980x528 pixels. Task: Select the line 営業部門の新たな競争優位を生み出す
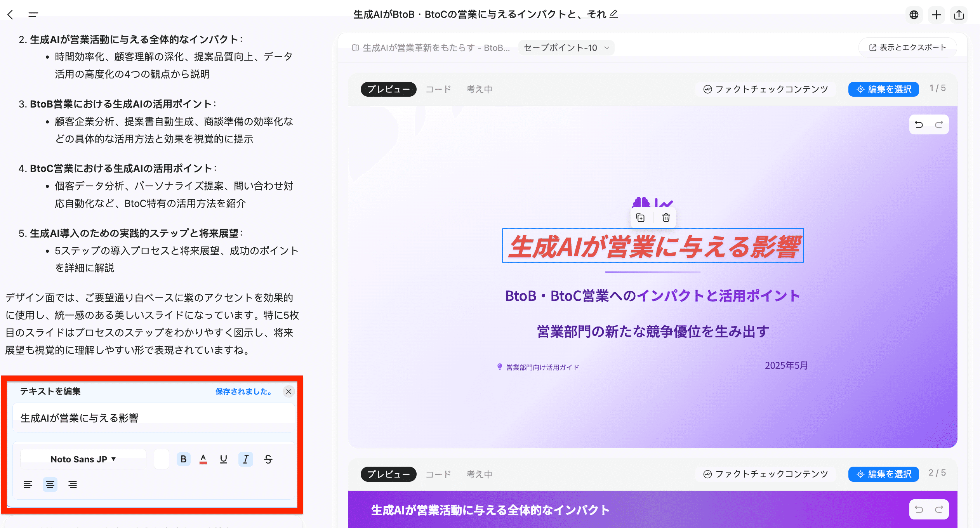coord(653,332)
